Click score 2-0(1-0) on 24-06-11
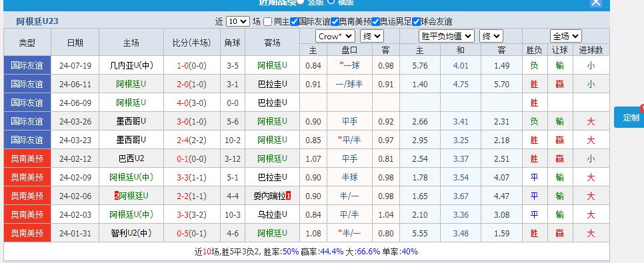 [x=192, y=85]
